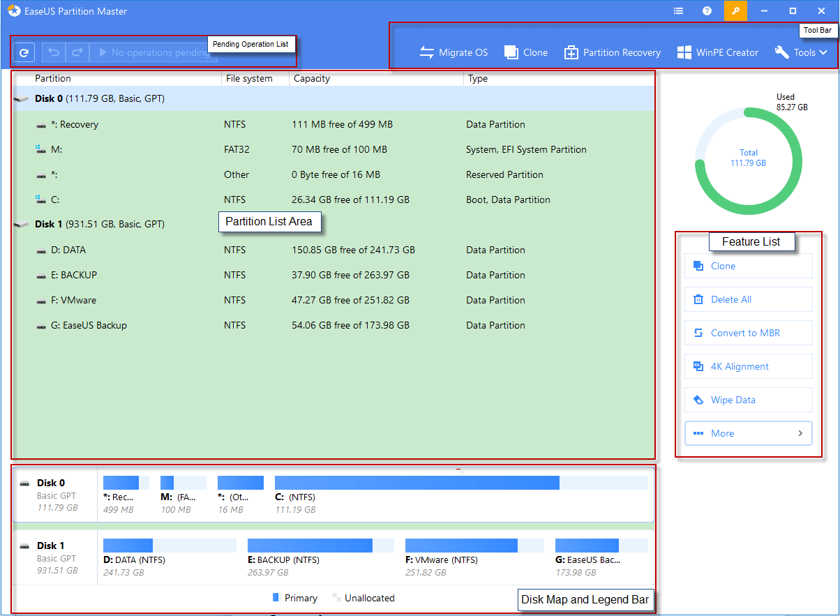Open the title bar list menu icon
The image size is (840, 616).
tap(678, 11)
